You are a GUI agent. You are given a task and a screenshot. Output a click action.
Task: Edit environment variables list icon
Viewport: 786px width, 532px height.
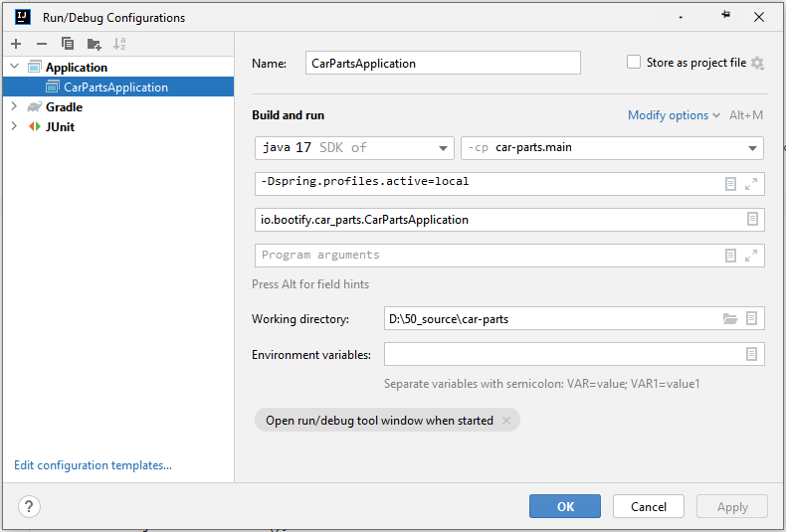coord(751,354)
